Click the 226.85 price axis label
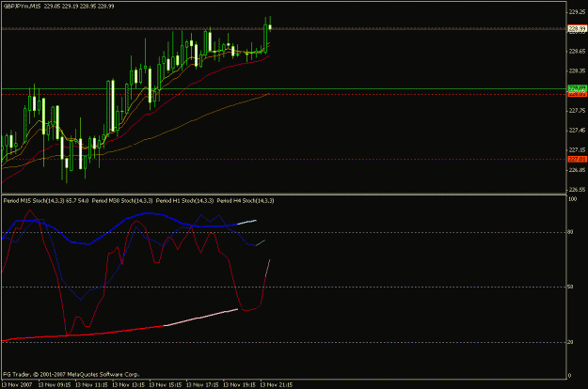The height and width of the screenshot is (389, 588). [577, 170]
